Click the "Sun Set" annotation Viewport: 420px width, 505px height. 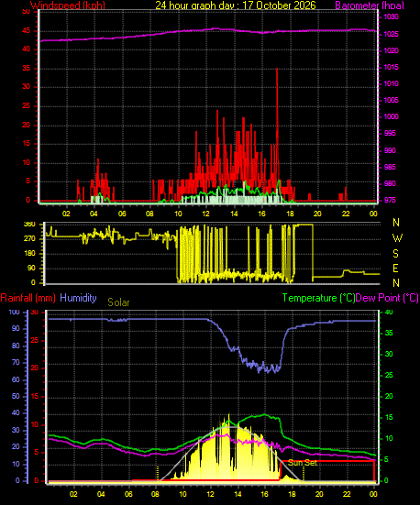pos(303,463)
